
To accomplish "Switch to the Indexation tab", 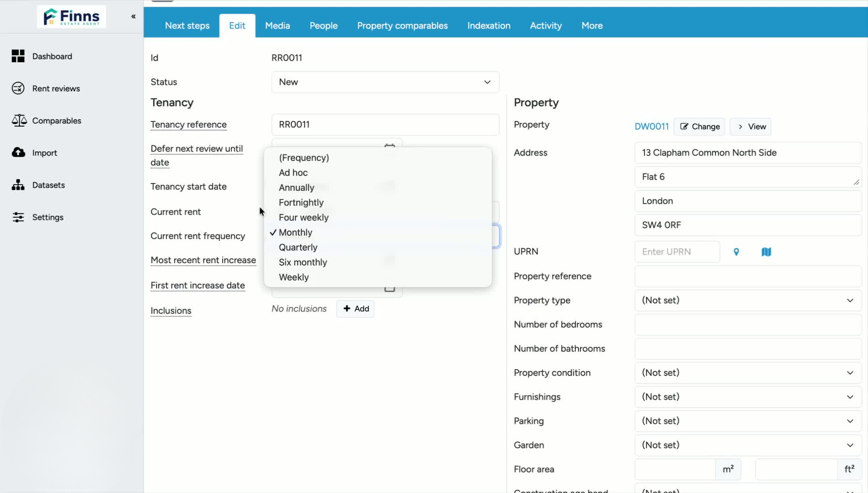I will (489, 26).
